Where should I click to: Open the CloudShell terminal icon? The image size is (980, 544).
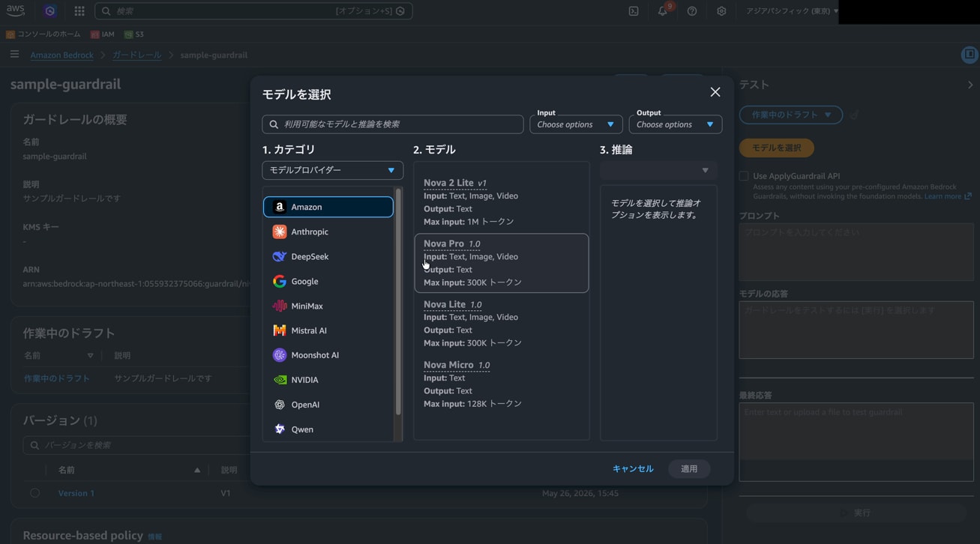[x=634, y=11]
